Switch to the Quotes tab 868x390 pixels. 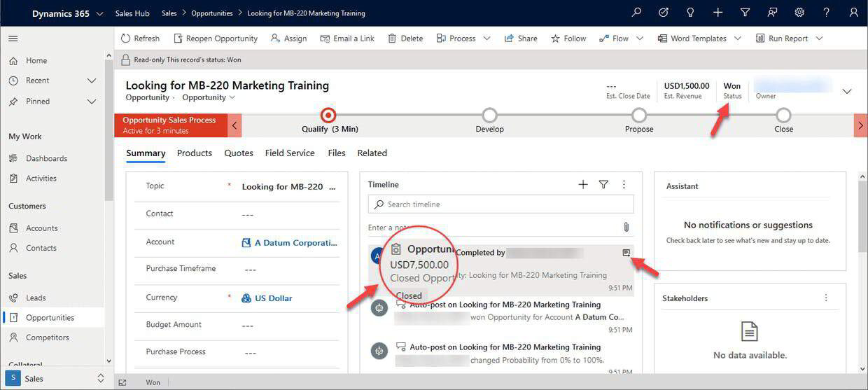point(239,153)
